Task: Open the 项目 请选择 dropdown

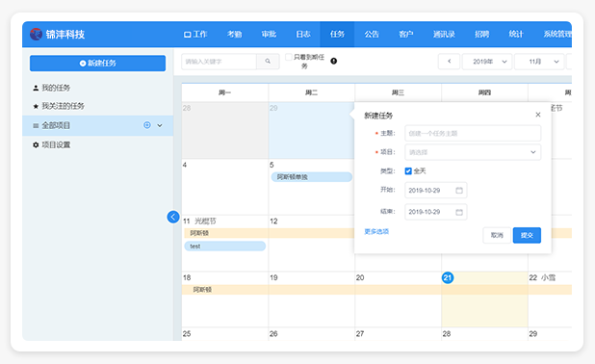Action: 473,152
